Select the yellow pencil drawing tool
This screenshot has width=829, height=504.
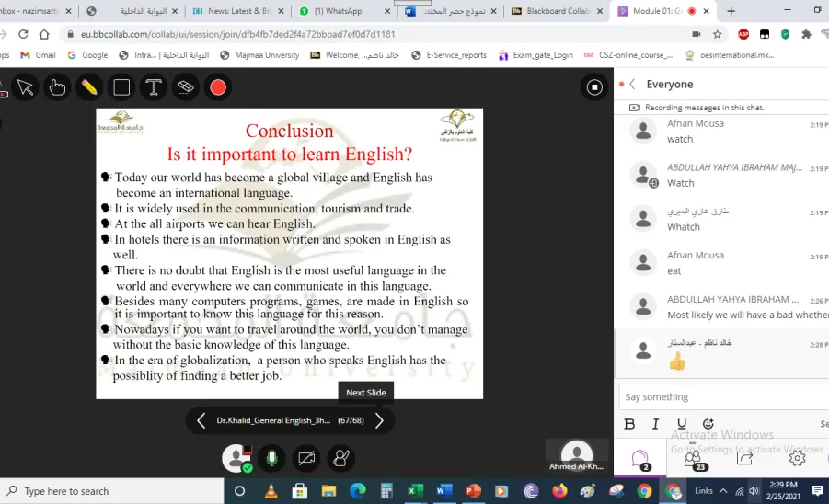coord(89,87)
